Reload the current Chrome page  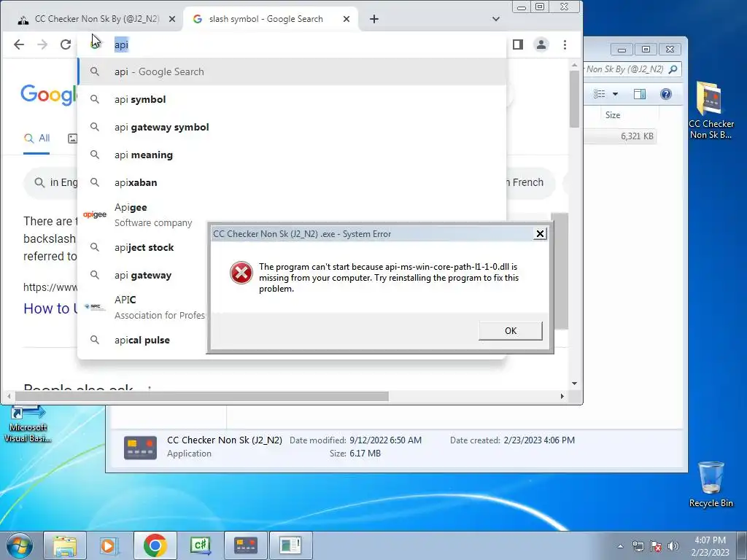[x=65, y=44]
